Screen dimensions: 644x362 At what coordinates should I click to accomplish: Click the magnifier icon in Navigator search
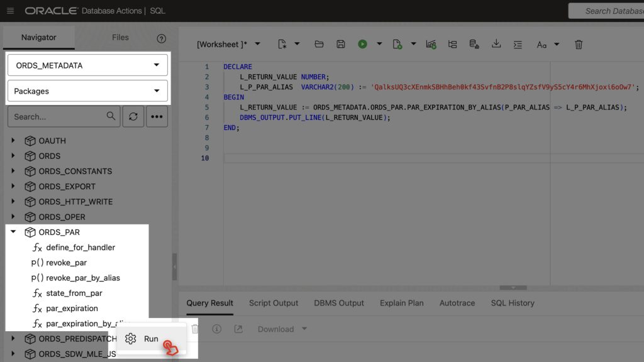111,116
